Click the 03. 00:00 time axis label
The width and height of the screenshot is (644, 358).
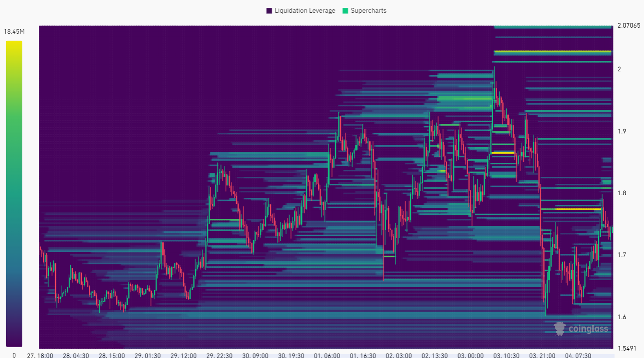click(470, 355)
